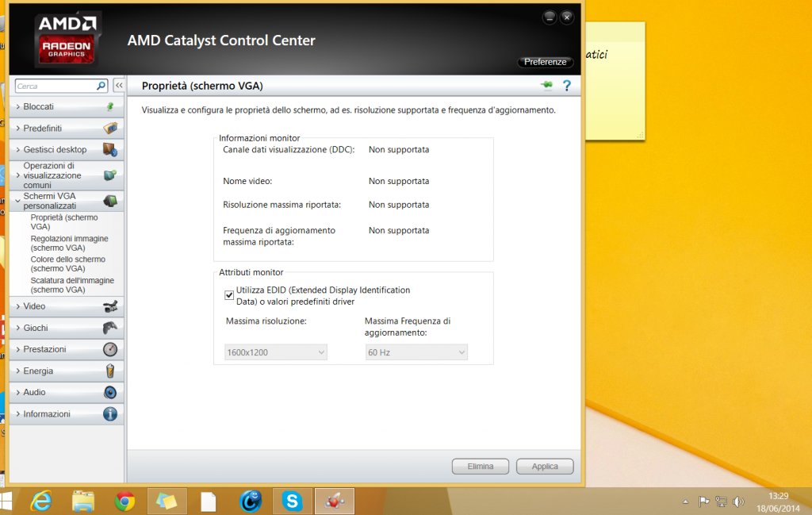Click the 'Nome video:' label
Image resolution: width=812 pixels, height=515 pixels.
247,182
